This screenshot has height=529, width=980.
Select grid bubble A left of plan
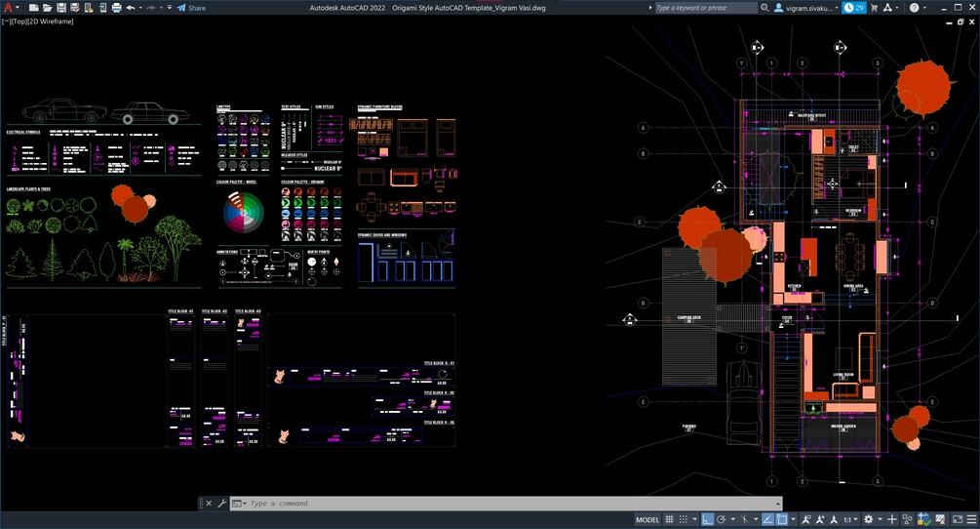click(x=644, y=128)
